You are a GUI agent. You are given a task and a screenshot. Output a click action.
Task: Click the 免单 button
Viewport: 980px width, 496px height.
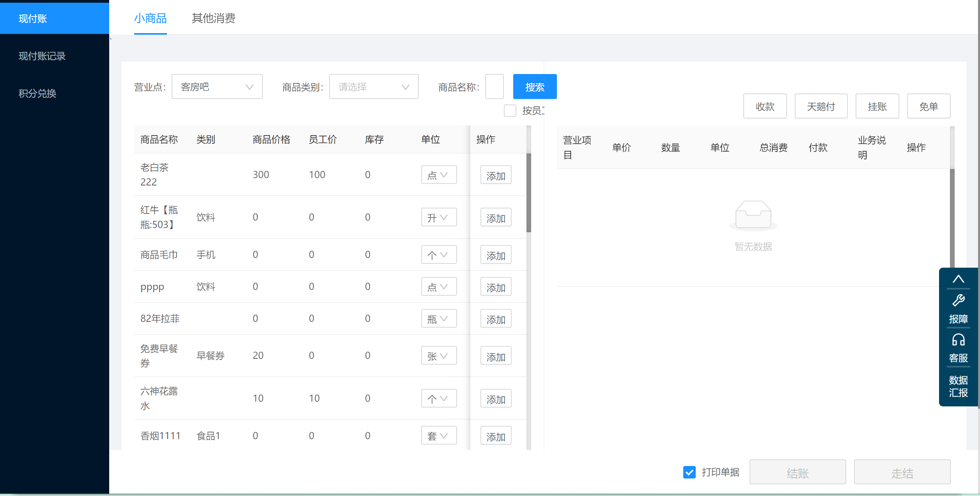(x=929, y=106)
